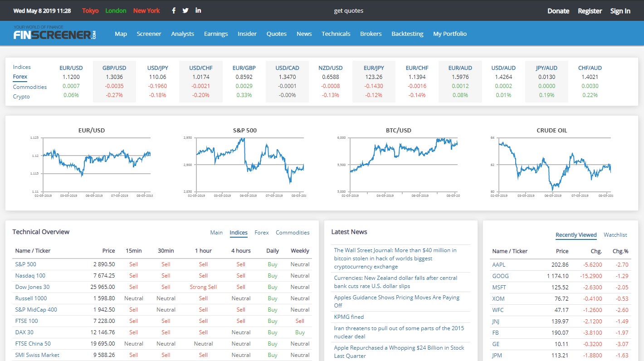Open the Twitter social icon
Screen dimensions: 644x361
point(185,10)
